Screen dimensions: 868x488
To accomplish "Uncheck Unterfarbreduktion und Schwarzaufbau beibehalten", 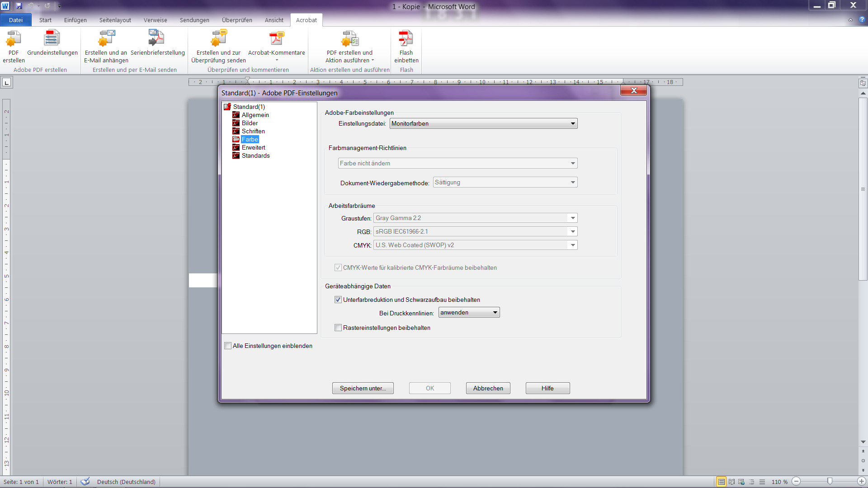I will [x=338, y=300].
